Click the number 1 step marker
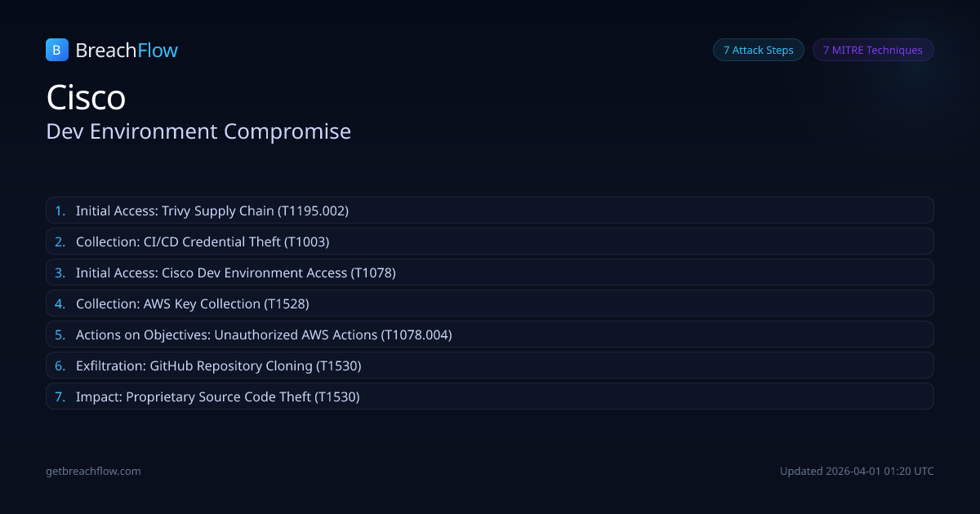The height and width of the screenshot is (514, 980). [60, 210]
